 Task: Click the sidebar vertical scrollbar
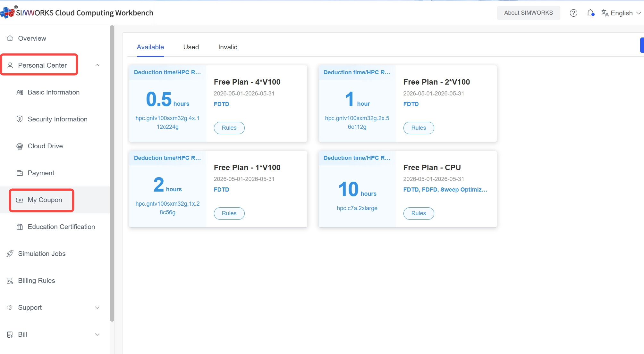[x=112, y=173]
